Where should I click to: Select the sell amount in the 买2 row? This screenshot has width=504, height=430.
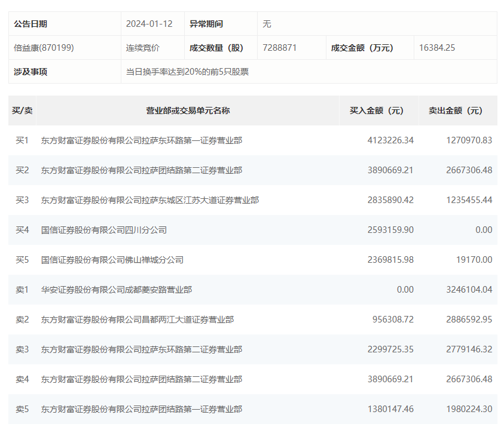pyautogui.click(x=469, y=170)
